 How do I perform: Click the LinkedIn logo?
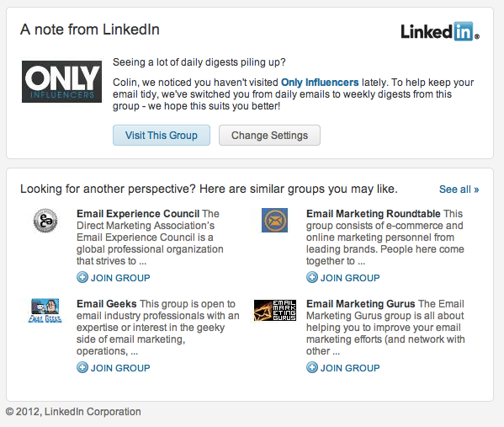[440, 31]
